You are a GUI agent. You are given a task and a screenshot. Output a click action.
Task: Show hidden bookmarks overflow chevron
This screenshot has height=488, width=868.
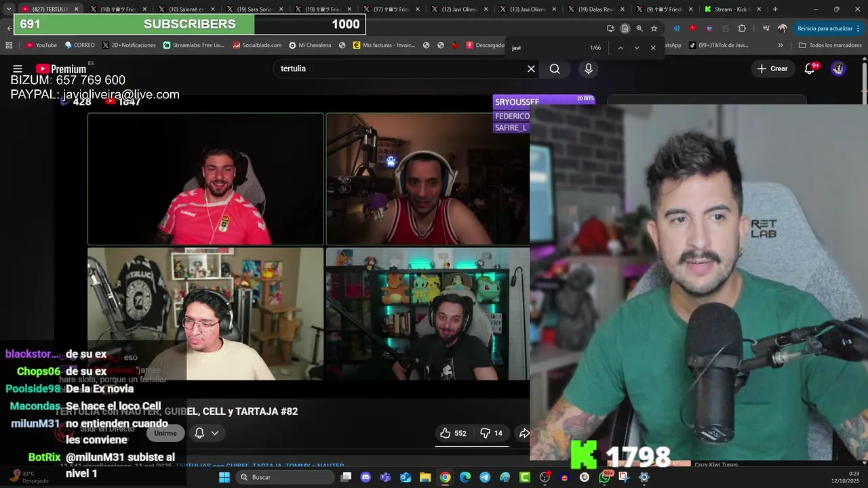click(781, 45)
